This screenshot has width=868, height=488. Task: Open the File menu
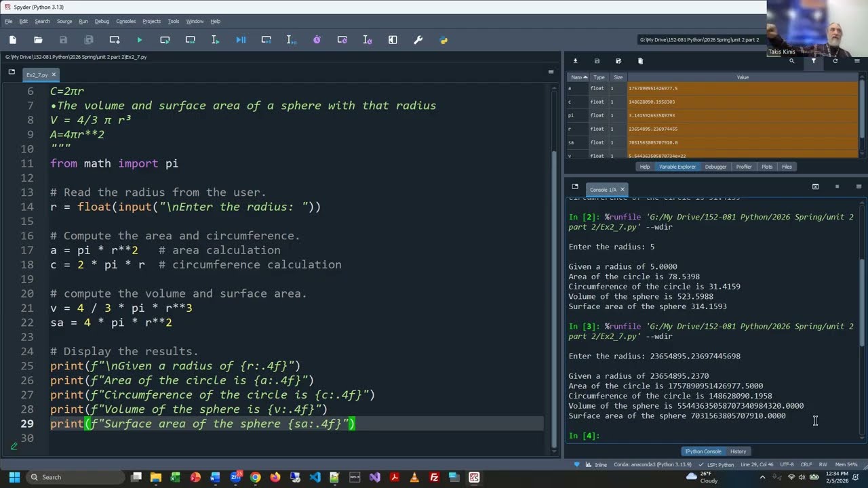pyautogui.click(x=9, y=21)
